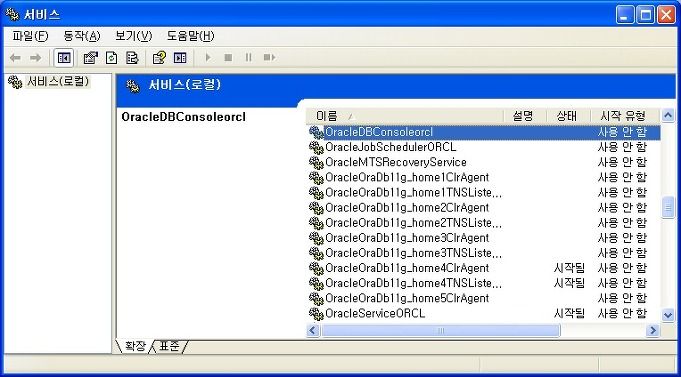Viewport: 681px width, 377px height.
Task: Click the horizontal scrollbar right arrow
Action: point(653,331)
